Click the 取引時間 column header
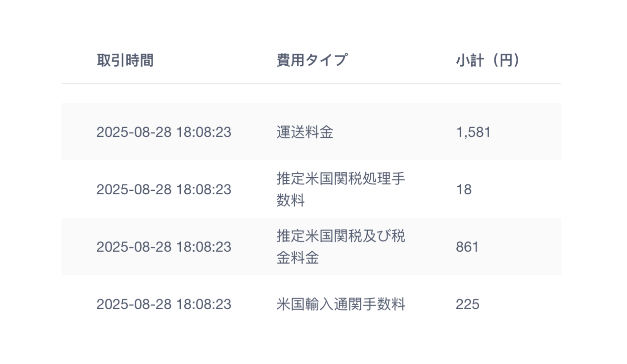 pos(125,61)
